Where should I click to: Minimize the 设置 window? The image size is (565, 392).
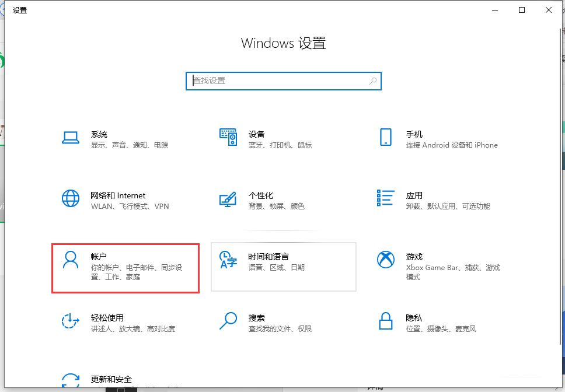[495, 10]
